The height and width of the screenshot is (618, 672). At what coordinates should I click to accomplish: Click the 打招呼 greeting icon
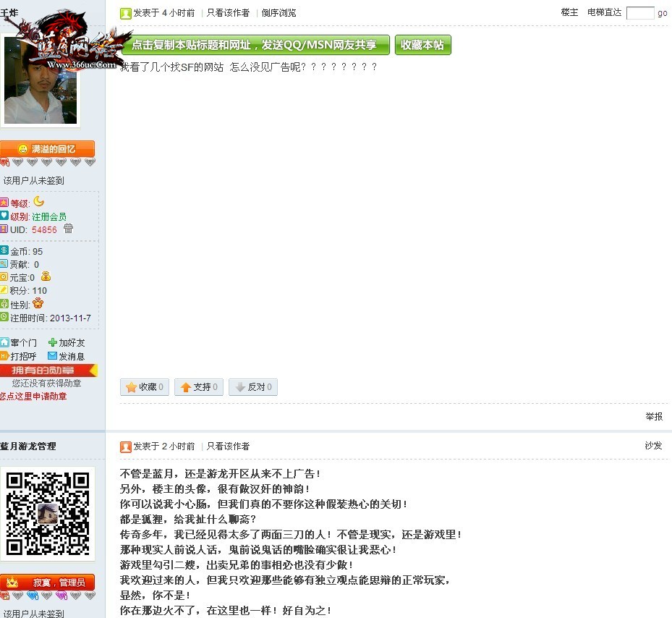[x=4, y=356]
